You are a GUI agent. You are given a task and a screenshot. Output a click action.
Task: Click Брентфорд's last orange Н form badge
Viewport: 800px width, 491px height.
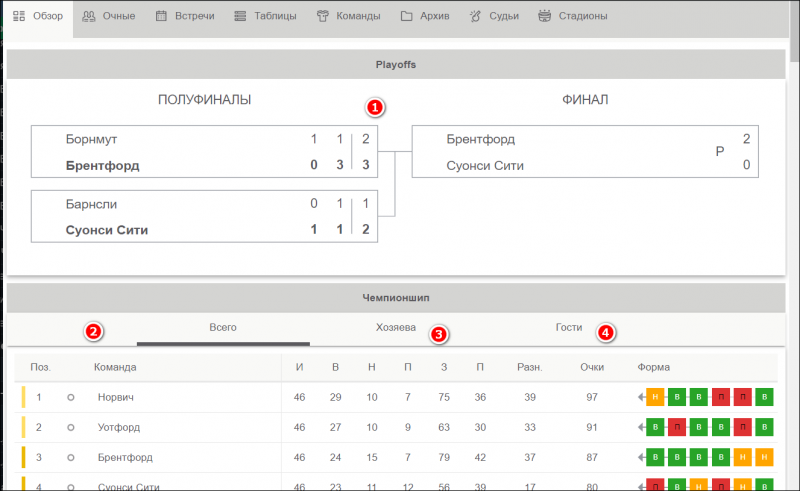764,457
